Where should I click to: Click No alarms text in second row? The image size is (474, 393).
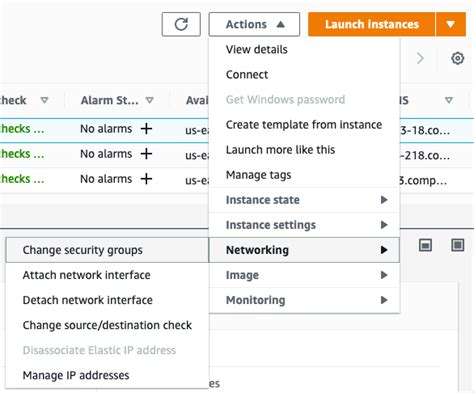coord(106,154)
